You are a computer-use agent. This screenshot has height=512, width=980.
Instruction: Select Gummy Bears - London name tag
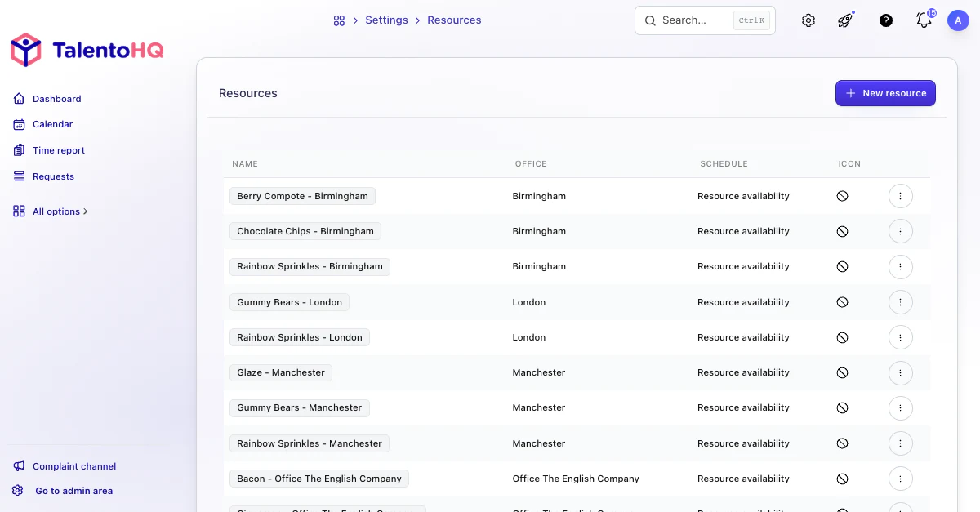click(x=290, y=302)
